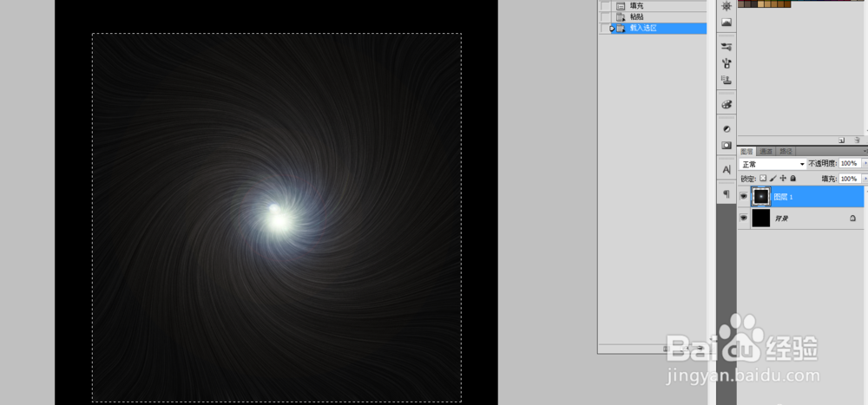Switch to the 路径 tab
868x405 pixels.
[x=786, y=151]
